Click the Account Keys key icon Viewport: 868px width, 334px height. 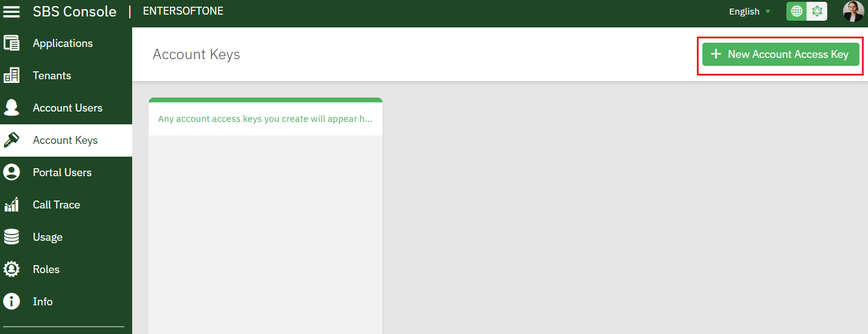click(x=12, y=140)
